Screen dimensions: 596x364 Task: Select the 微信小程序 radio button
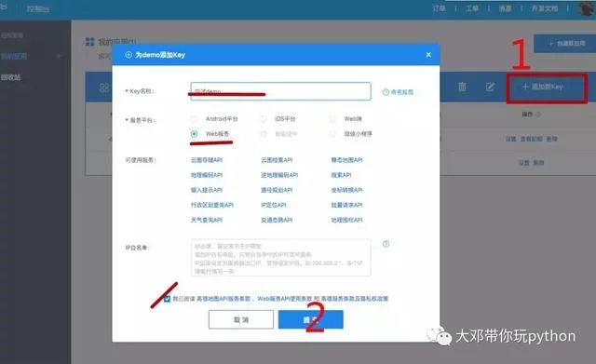pyautogui.click(x=332, y=134)
